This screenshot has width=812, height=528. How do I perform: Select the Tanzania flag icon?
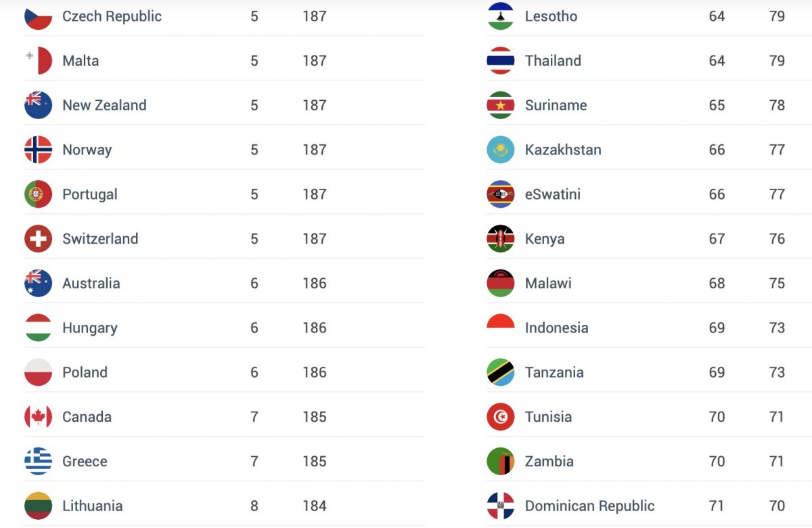tap(501, 372)
